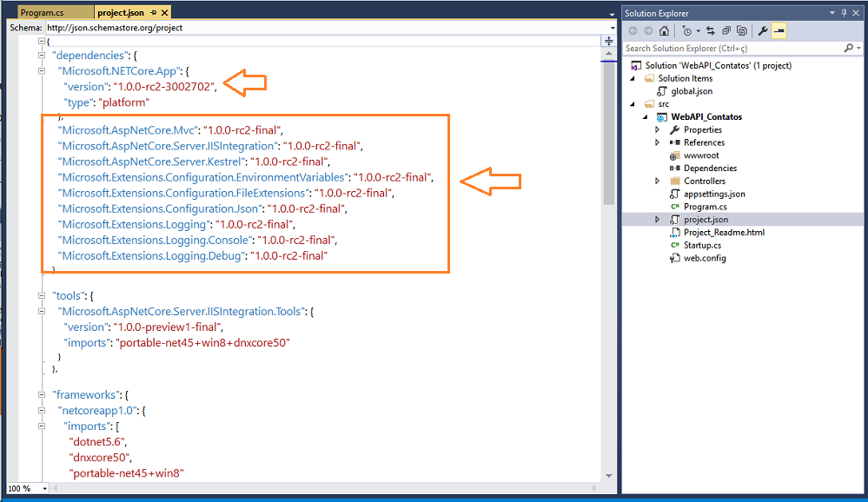Collapse the IISIntegration.Tools block fold marker
Image resolution: width=868 pixels, height=502 pixels.
pos(42,311)
